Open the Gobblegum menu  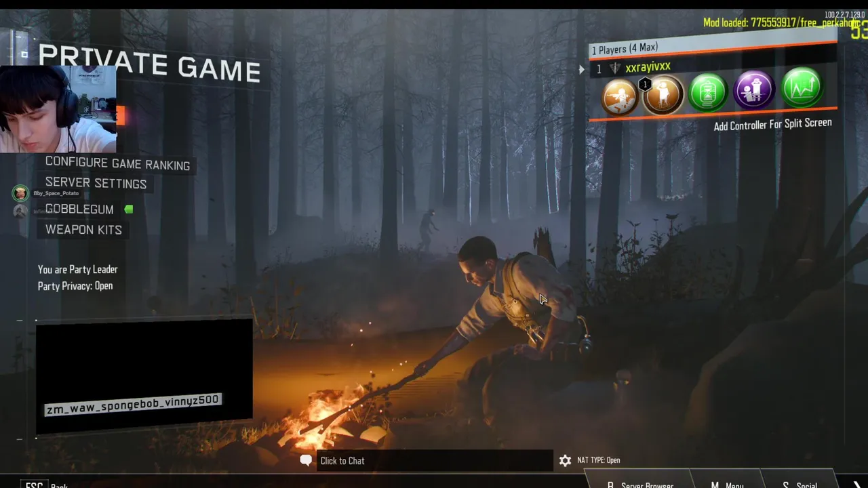coord(79,209)
